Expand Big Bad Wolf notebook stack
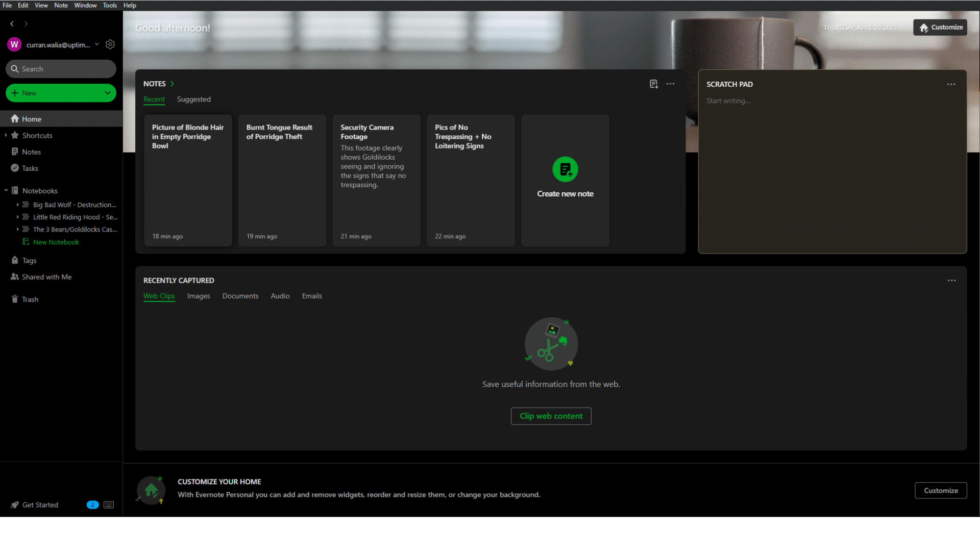The height and width of the screenshot is (551, 980). (x=17, y=205)
